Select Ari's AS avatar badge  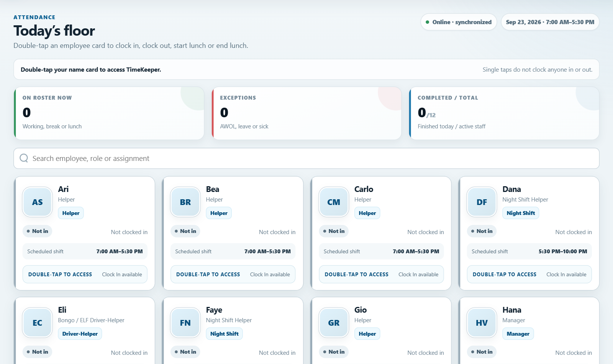coord(38,202)
